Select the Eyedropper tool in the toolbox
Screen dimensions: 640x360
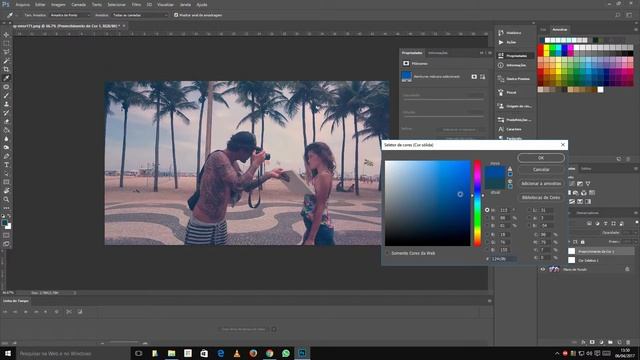pos(6,78)
